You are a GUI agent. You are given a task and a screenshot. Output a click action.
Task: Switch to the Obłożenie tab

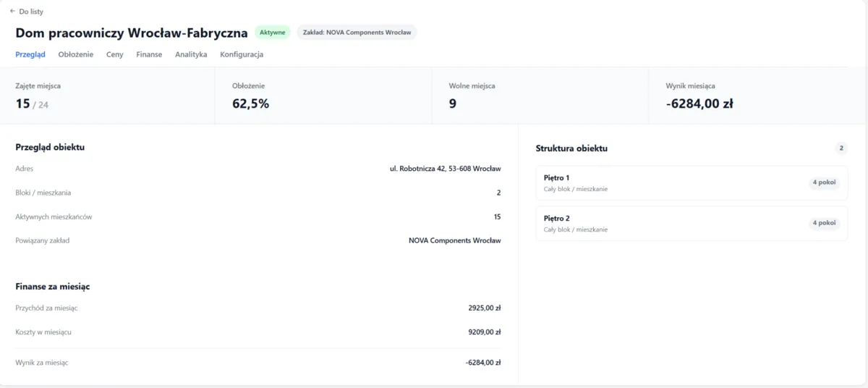(x=76, y=54)
